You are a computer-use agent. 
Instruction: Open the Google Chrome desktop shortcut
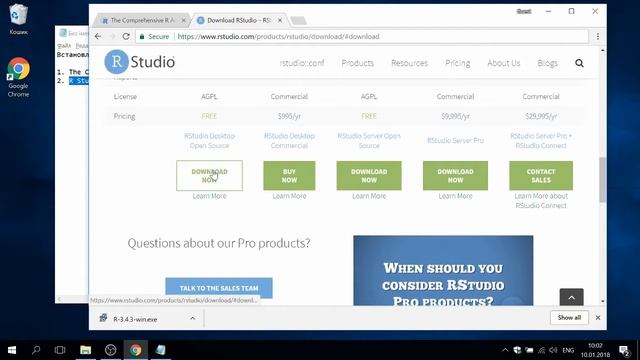tap(18, 78)
